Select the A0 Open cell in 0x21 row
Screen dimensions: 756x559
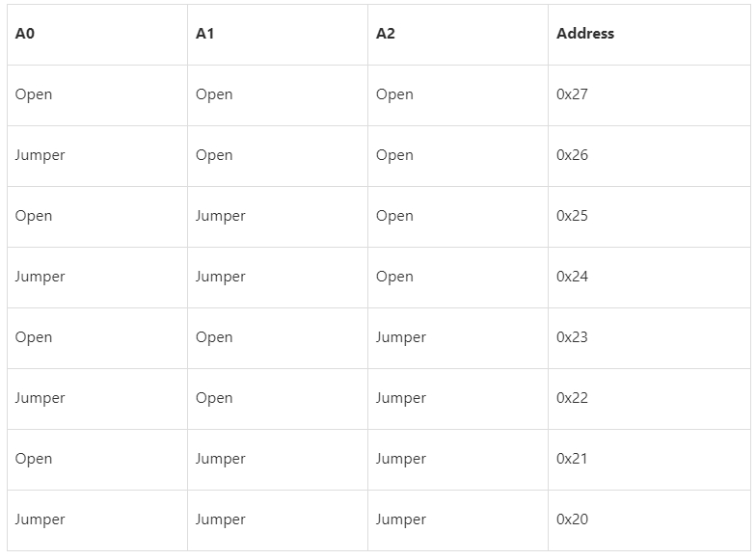pyautogui.click(x=34, y=459)
